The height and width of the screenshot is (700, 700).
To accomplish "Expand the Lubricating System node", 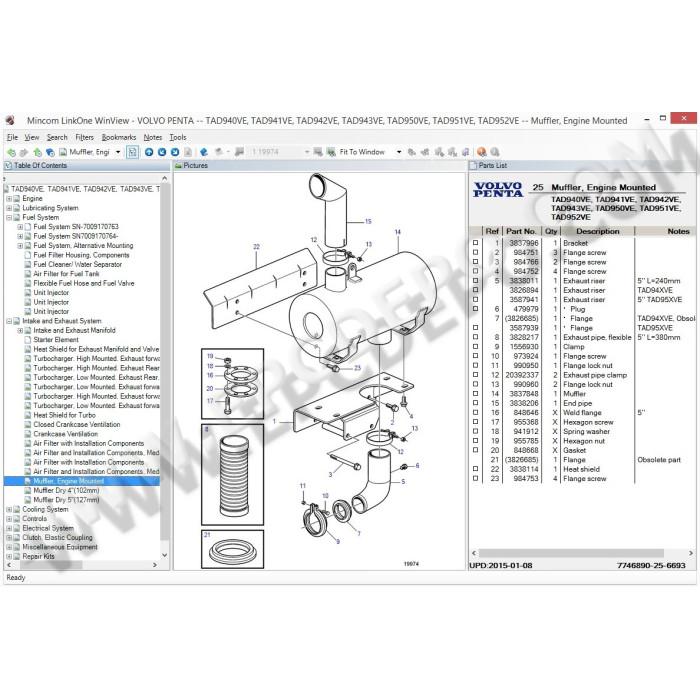I will [x=9, y=208].
